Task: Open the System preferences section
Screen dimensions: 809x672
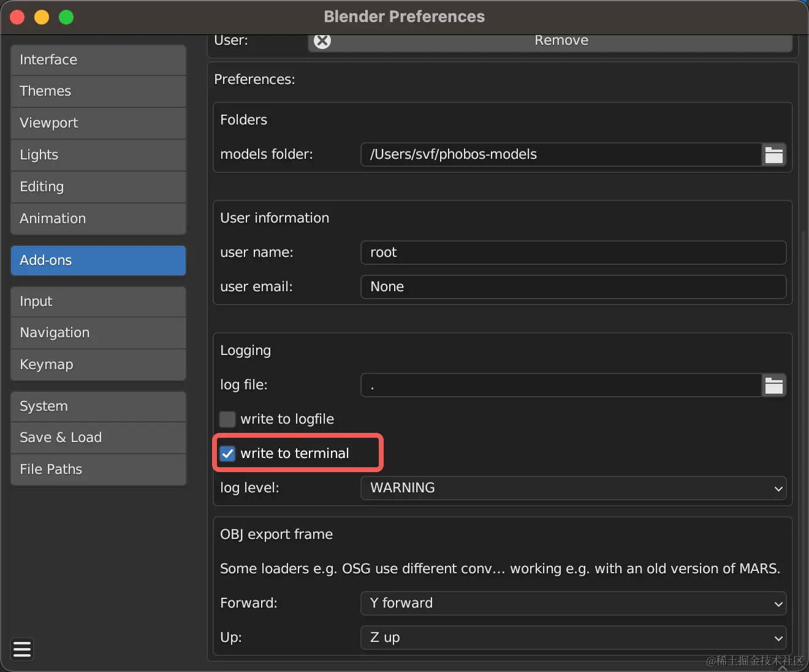Action: click(98, 407)
